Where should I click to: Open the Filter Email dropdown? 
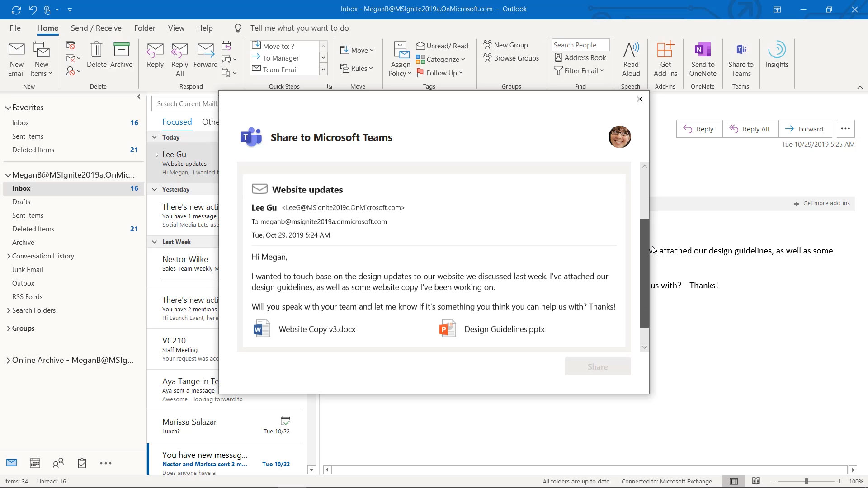point(579,70)
